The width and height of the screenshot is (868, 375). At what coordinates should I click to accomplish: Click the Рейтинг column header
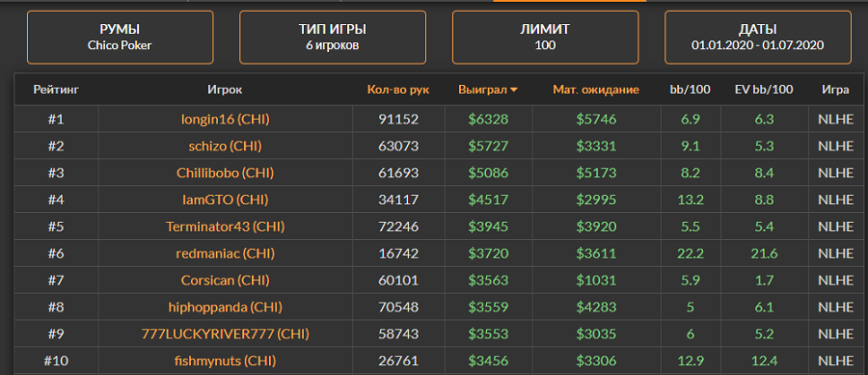[56, 90]
